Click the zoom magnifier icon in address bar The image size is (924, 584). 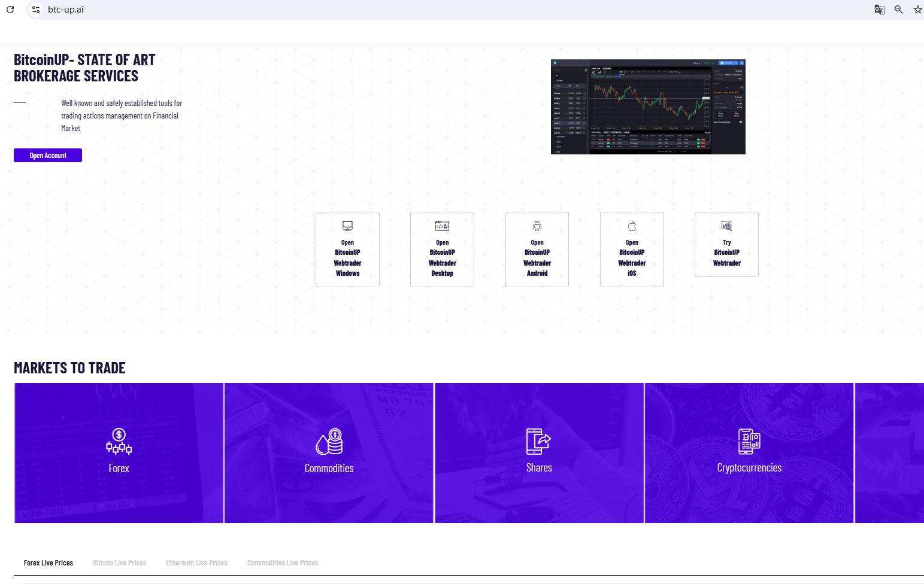(898, 10)
